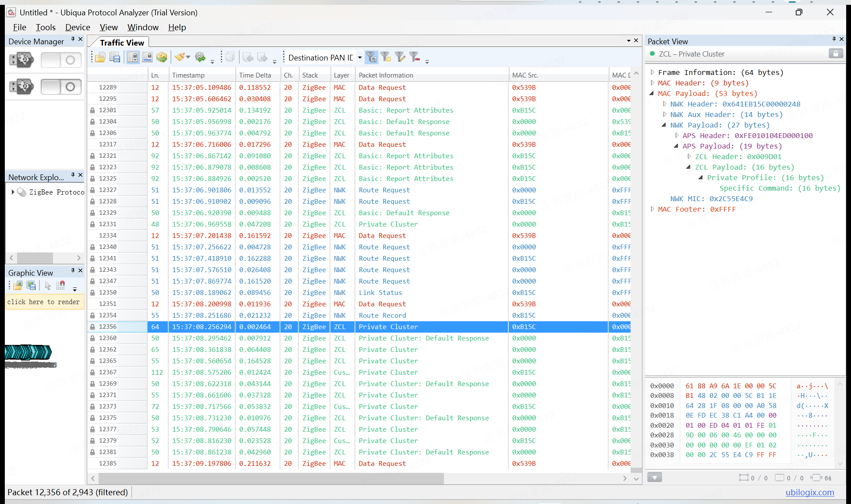This screenshot has width=851, height=504.
Task: Click the gear with green arrows icon
Action: (200, 57)
